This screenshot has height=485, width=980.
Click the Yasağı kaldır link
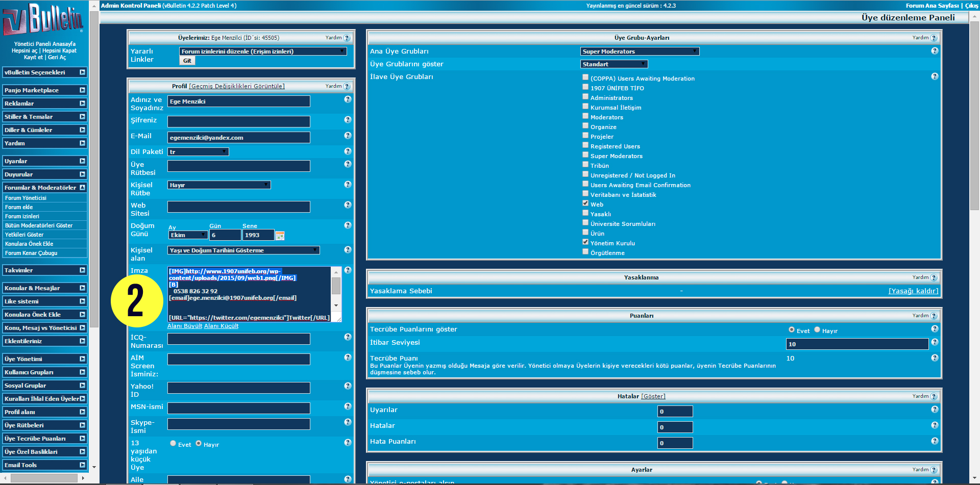913,291
